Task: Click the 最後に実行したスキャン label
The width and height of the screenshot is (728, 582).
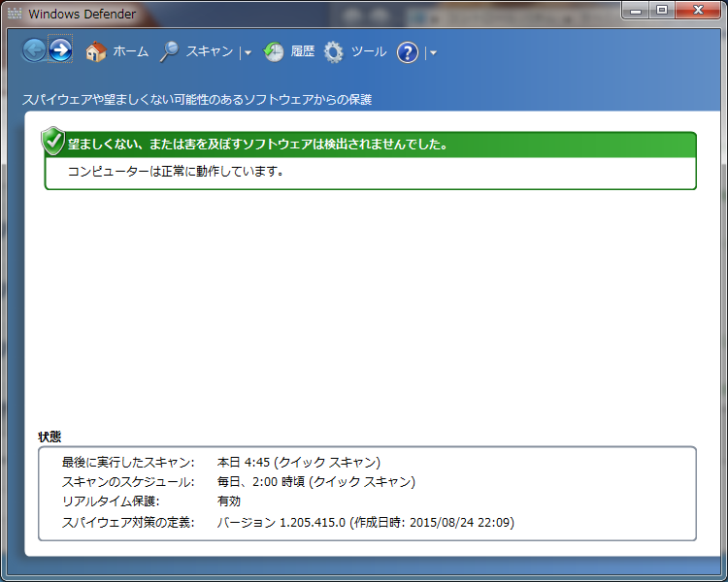Action: [x=128, y=463]
